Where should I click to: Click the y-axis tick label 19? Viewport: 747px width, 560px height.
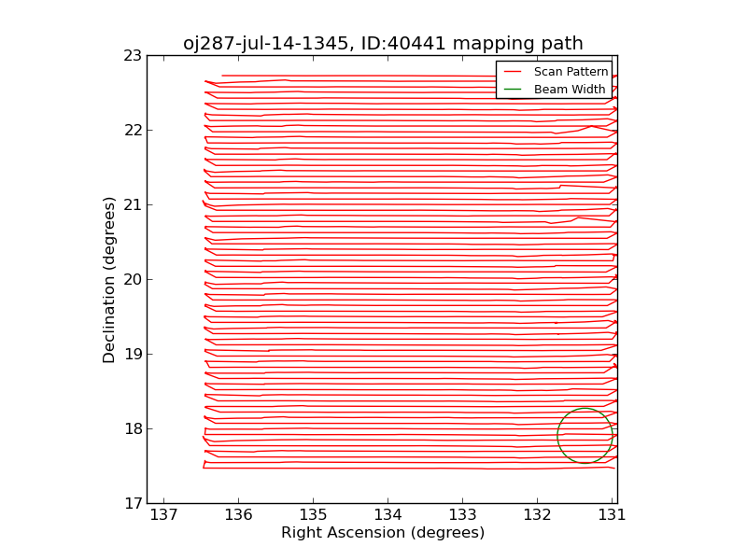pos(133,355)
